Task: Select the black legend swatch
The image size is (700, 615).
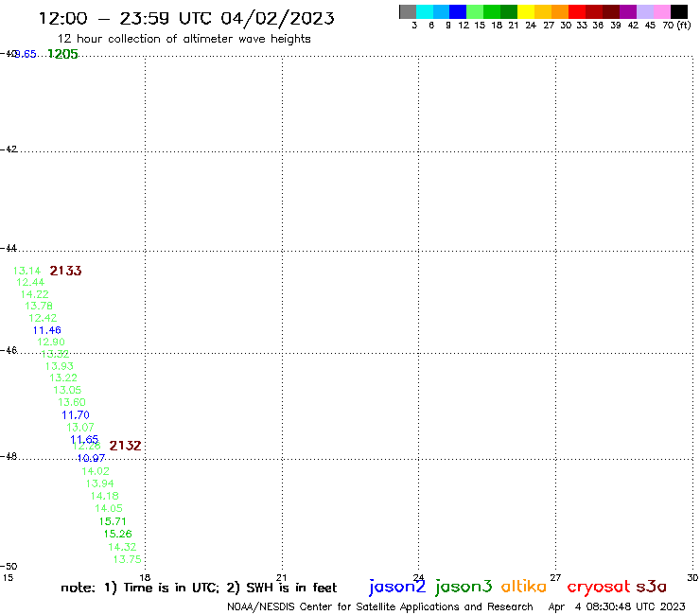Action: (679, 11)
